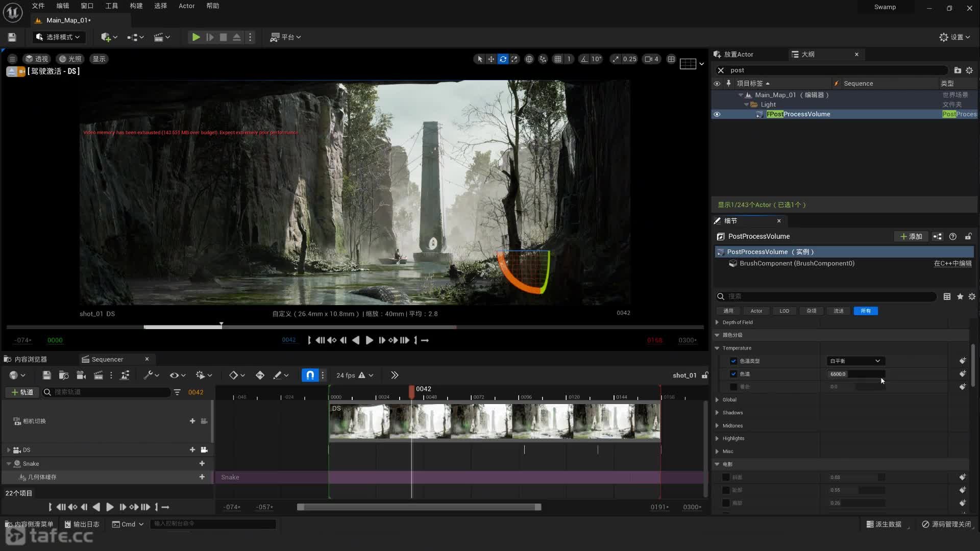The height and width of the screenshot is (551, 980).
Task: Switch to the Content Browser tab
Action: [x=31, y=359]
